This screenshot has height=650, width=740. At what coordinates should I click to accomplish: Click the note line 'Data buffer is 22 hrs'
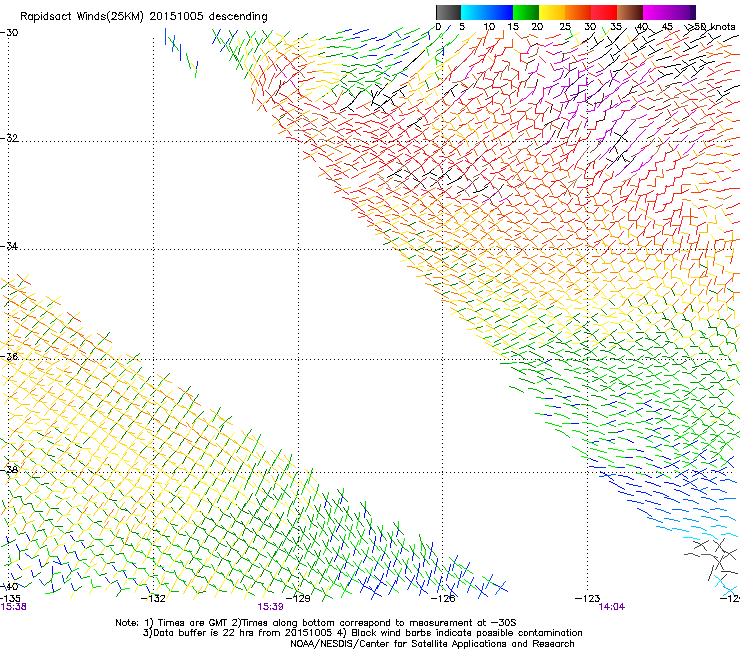pos(362,633)
